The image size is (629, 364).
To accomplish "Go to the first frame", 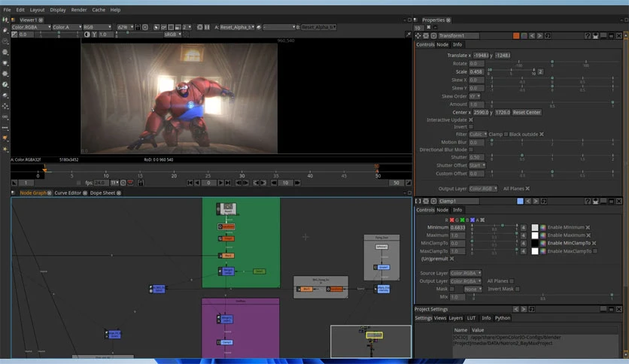I will click(x=190, y=183).
